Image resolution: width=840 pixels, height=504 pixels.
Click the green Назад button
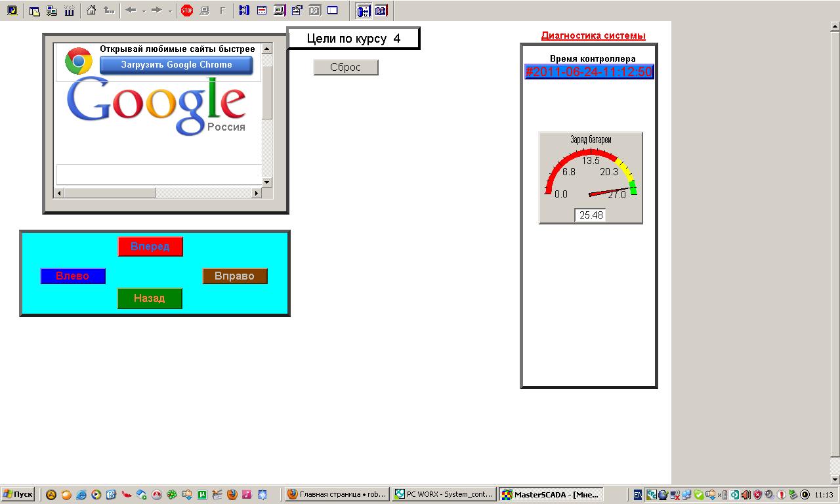150,299
